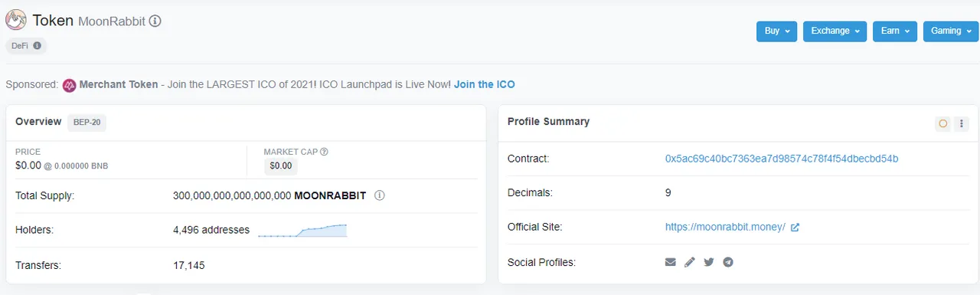Click the info icon on the DeFi tag
The image size is (980, 295).
(x=38, y=46)
